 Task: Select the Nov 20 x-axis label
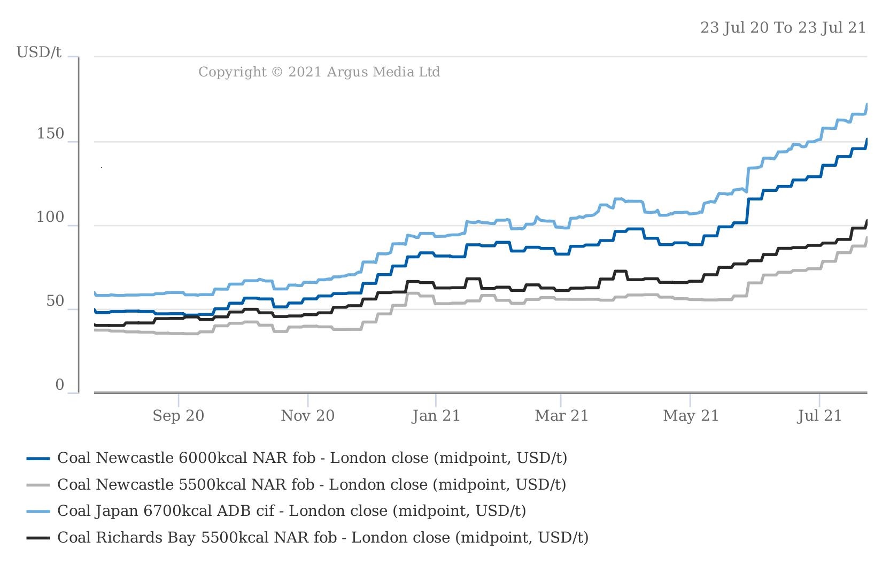tap(307, 416)
